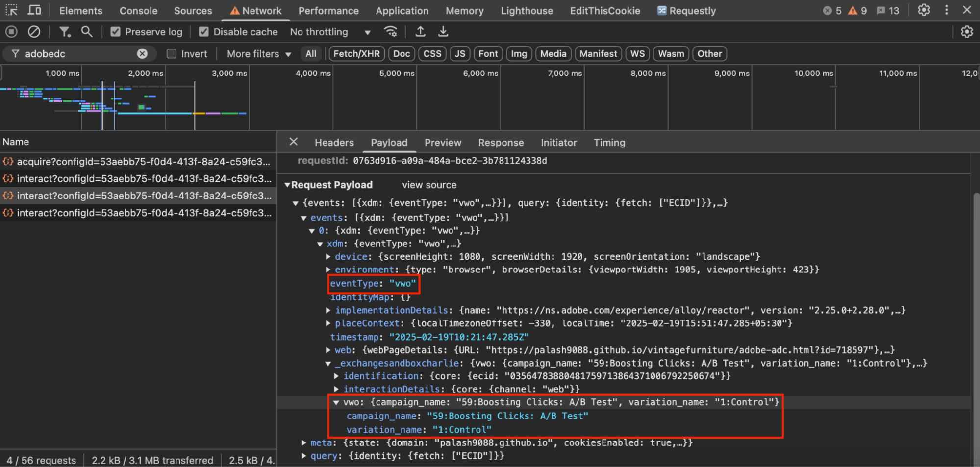Export HAR file download icon
The height and width of the screenshot is (467, 980).
click(443, 32)
